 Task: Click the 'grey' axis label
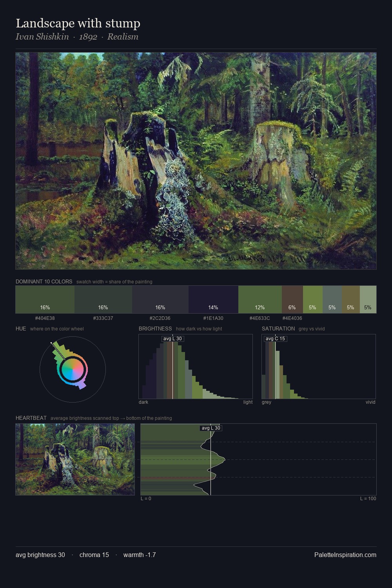(267, 402)
